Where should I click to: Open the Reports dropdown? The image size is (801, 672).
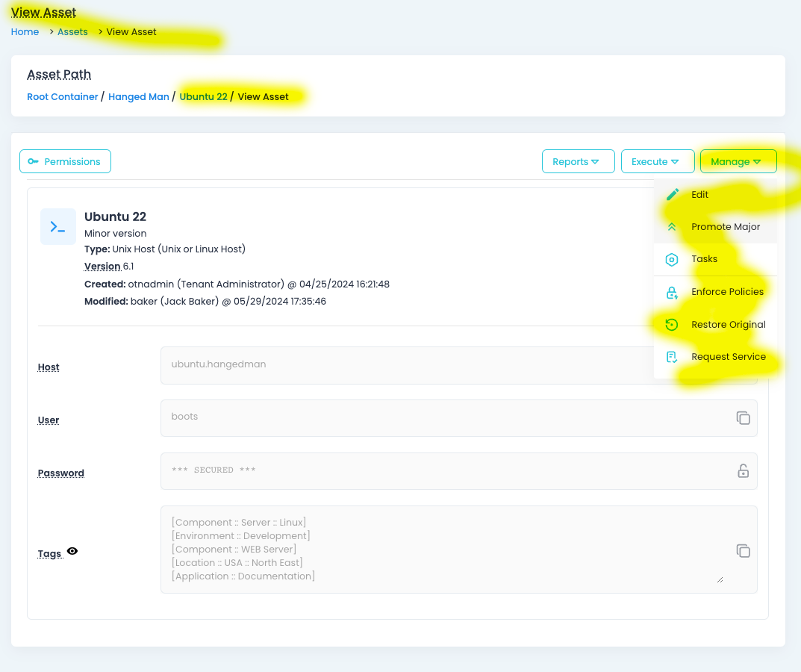tap(578, 161)
